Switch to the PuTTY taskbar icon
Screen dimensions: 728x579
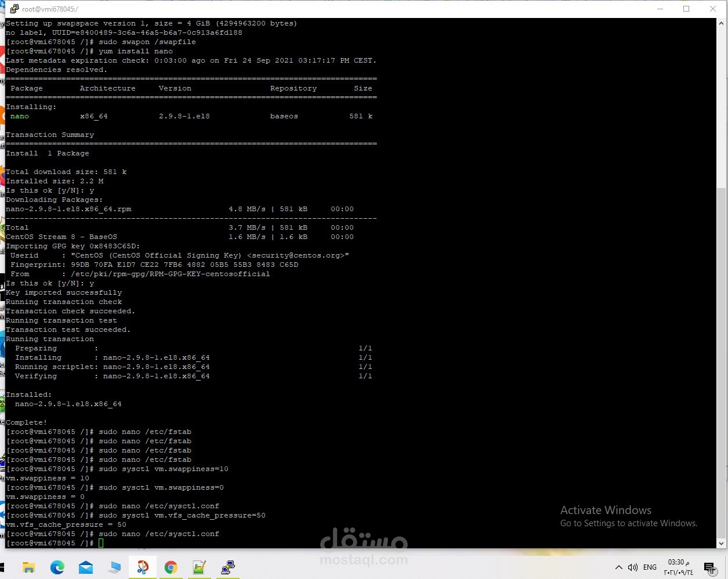tap(227, 567)
